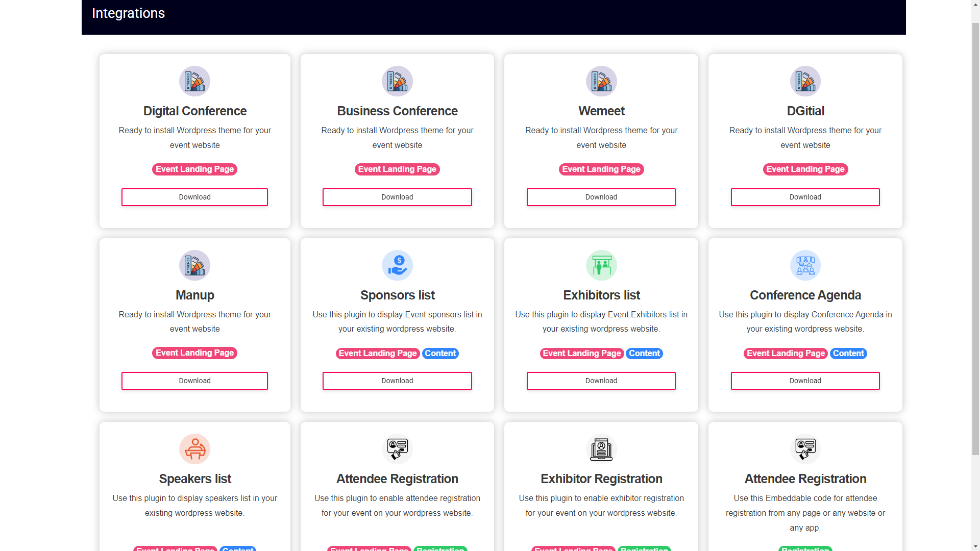The width and height of the screenshot is (980, 551).
Task: Click the Sponsors list payment icon
Action: point(398,264)
